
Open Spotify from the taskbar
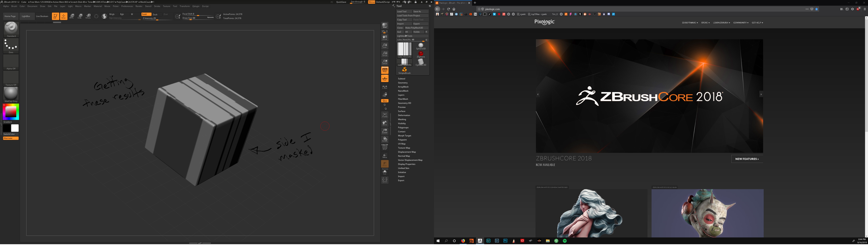pos(565,241)
